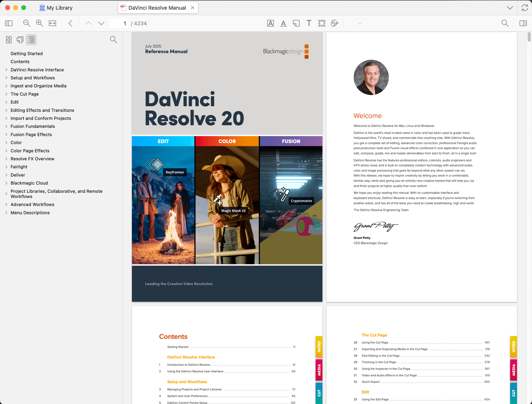Toggle the right side pane
532x404 pixels.
[x=523, y=23]
